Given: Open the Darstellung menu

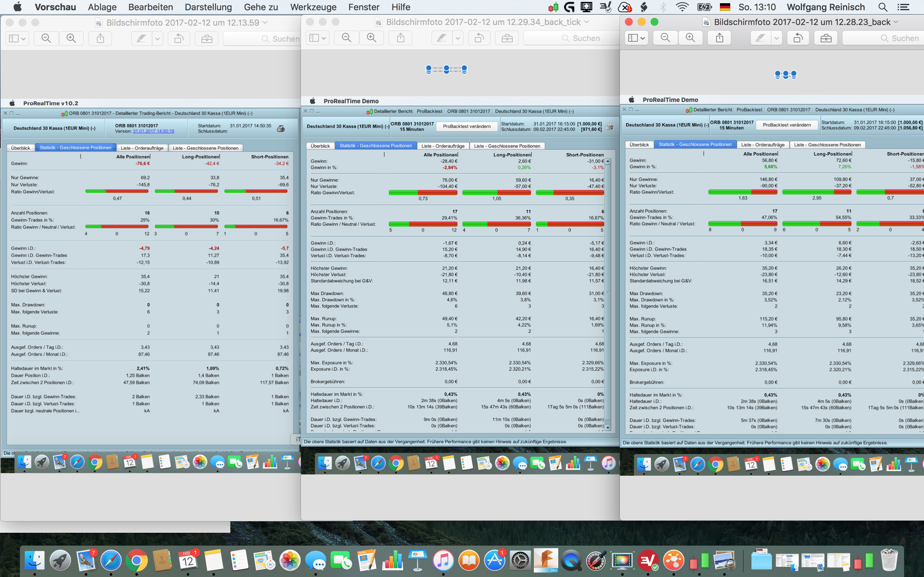Looking at the screenshot, I should tap(208, 7).
